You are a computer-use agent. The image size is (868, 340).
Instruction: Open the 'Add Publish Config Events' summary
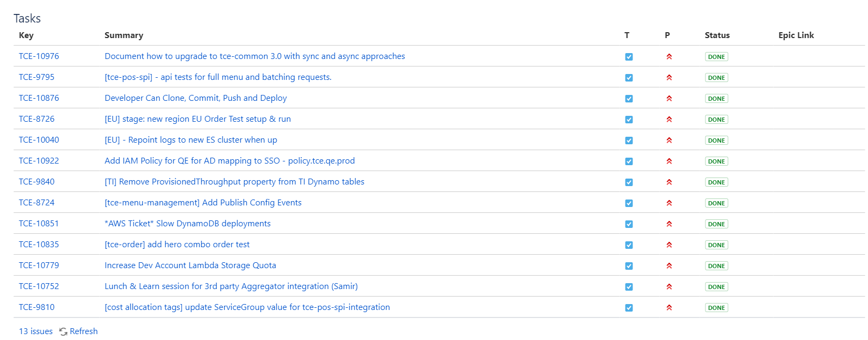point(203,203)
